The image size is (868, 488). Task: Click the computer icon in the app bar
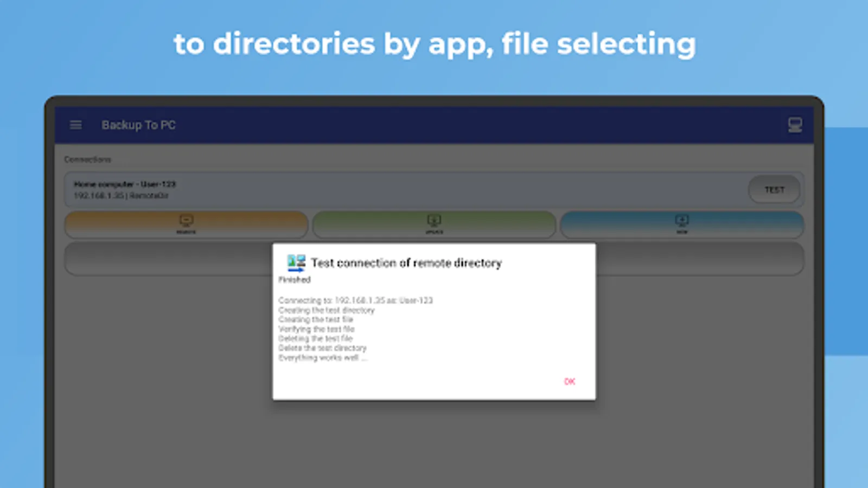pos(795,125)
